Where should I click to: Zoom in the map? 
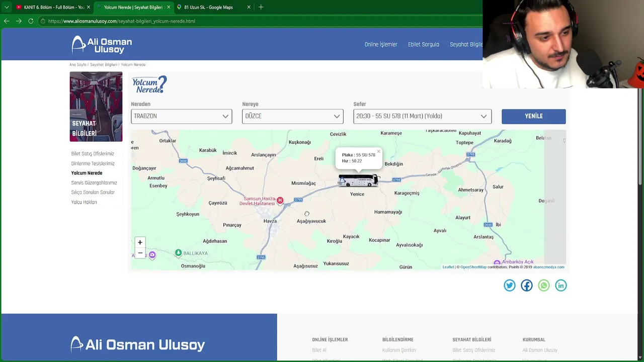pyautogui.click(x=140, y=242)
